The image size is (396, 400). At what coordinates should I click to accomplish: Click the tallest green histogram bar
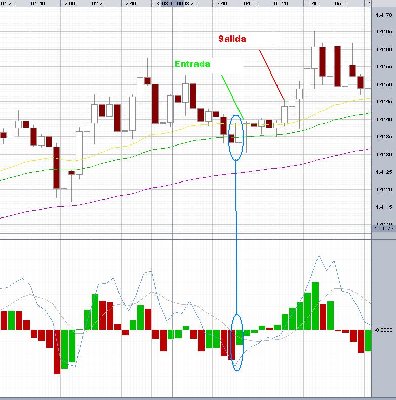[x=315, y=306]
